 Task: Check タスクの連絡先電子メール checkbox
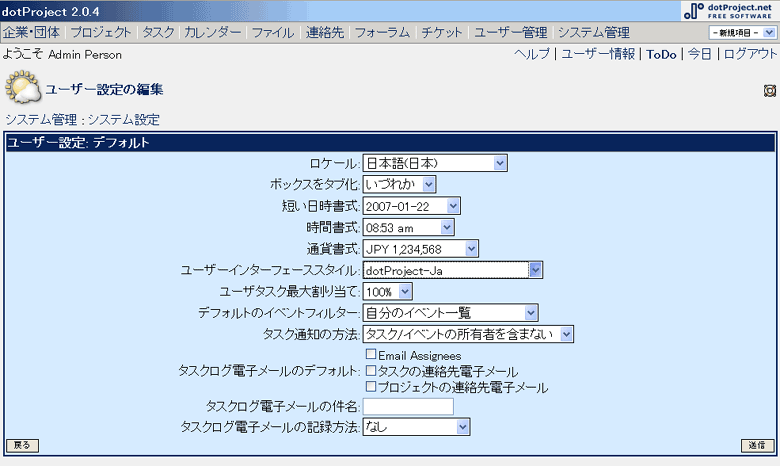point(371,370)
